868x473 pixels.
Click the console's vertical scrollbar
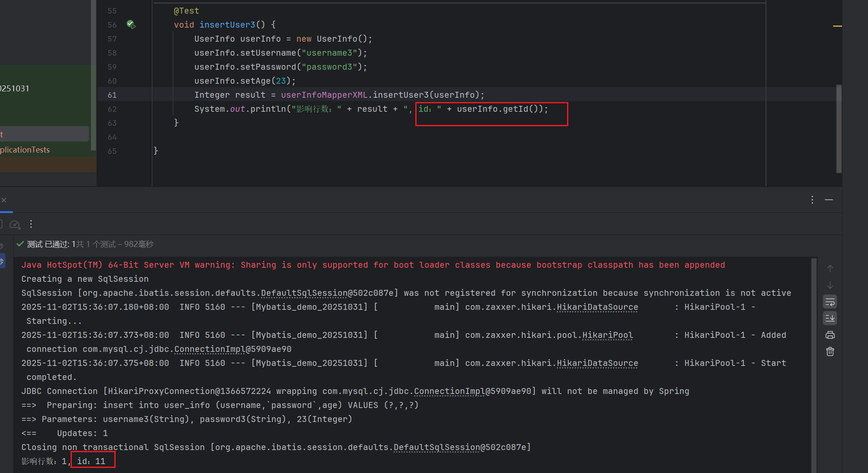tap(814, 365)
